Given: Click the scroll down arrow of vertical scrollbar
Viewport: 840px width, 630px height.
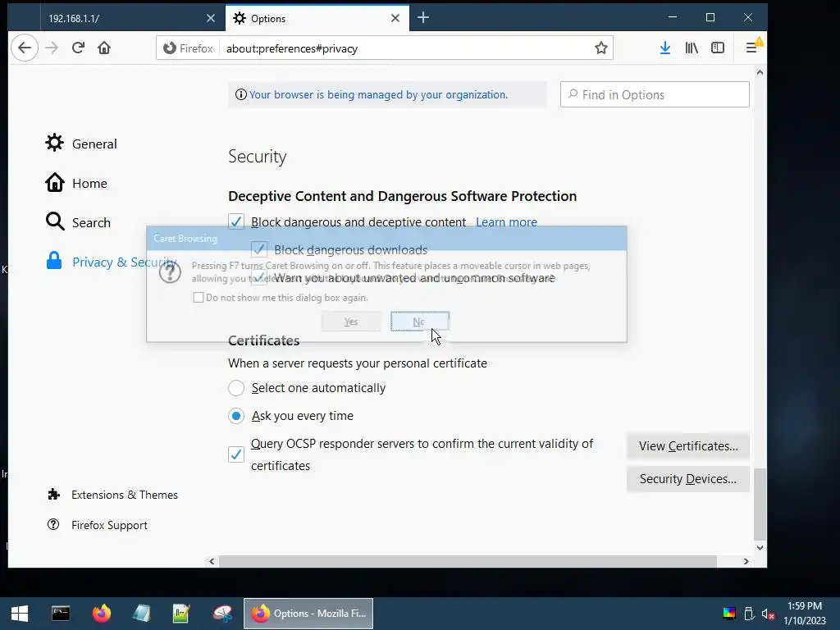Looking at the screenshot, I should coord(760,547).
